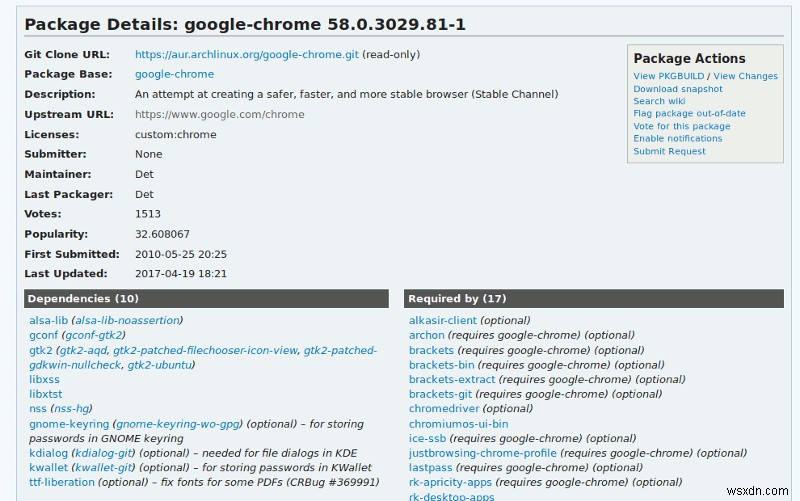The height and width of the screenshot is (501, 800).
Task: Click the Package Details google-chrome heading
Action: click(x=245, y=24)
